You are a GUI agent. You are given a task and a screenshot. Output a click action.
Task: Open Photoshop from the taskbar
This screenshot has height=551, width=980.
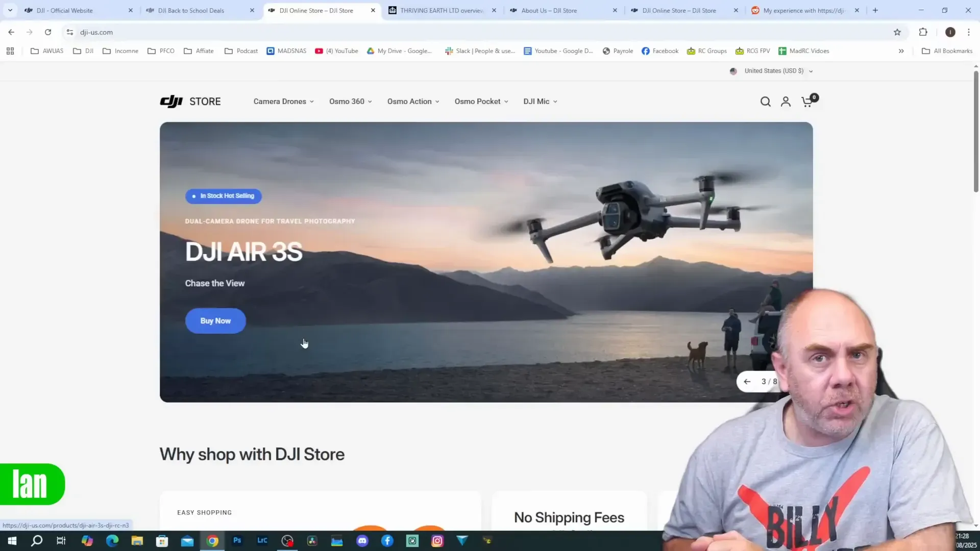tap(237, 541)
